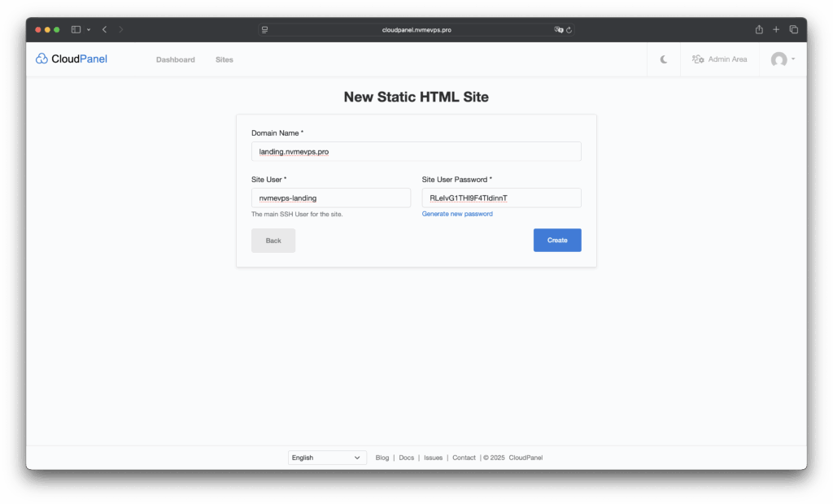Click the translate icon in the address bar
The image size is (833, 504).
click(559, 29)
